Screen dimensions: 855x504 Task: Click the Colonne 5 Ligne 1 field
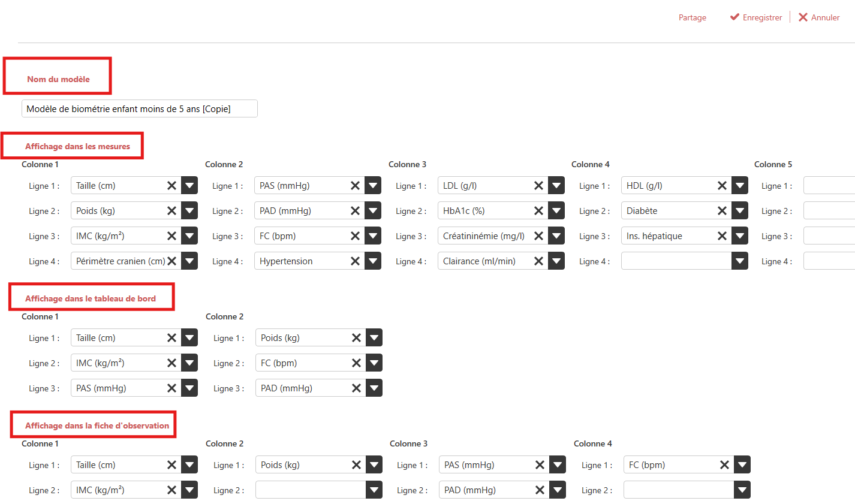(829, 186)
